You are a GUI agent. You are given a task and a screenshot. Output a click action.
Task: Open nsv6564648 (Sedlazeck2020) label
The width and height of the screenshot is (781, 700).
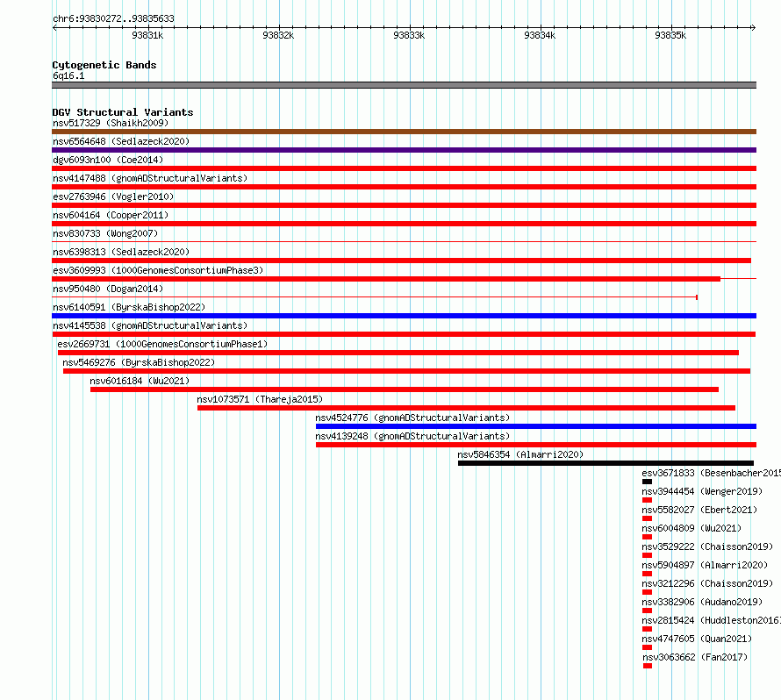[x=121, y=141]
